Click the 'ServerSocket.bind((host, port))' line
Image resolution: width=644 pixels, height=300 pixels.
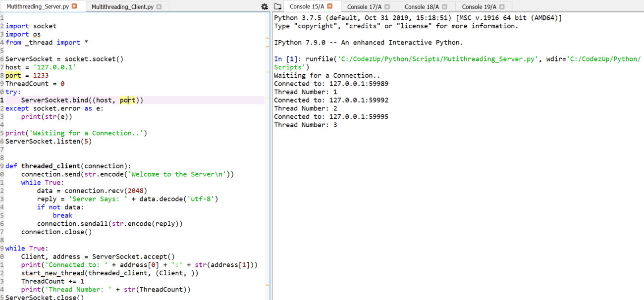(x=82, y=100)
